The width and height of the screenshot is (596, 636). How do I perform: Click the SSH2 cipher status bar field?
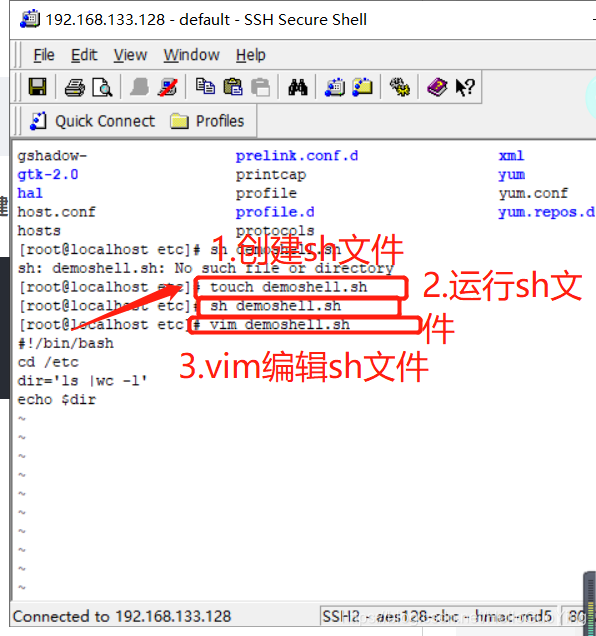point(437,616)
